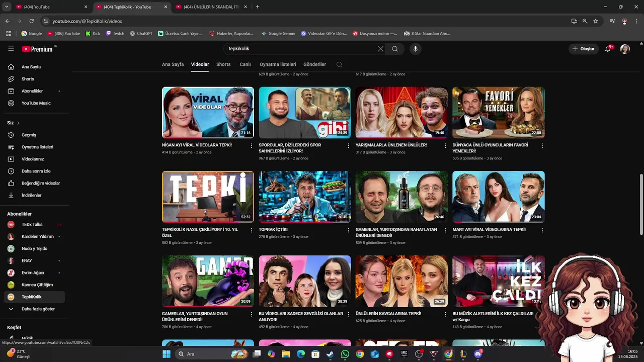Open YouTube Music from sidebar
Image resolution: width=644 pixels, height=362 pixels.
click(35, 103)
